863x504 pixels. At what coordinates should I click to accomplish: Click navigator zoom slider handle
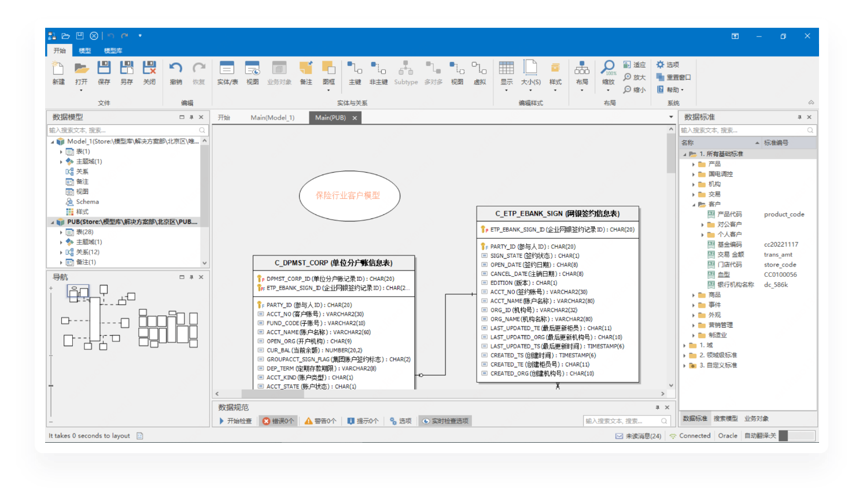pos(51,385)
